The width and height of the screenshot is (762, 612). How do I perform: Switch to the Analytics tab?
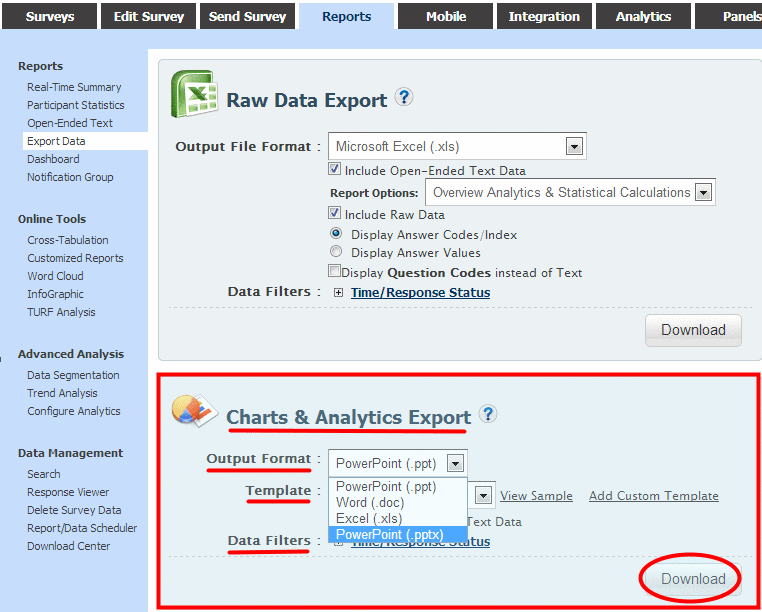(x=643, y=16)
